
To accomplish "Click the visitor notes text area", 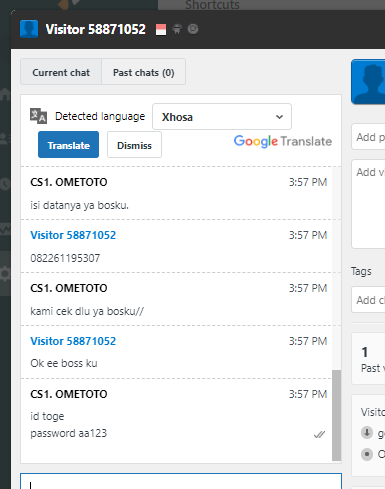I will [368, 204].
